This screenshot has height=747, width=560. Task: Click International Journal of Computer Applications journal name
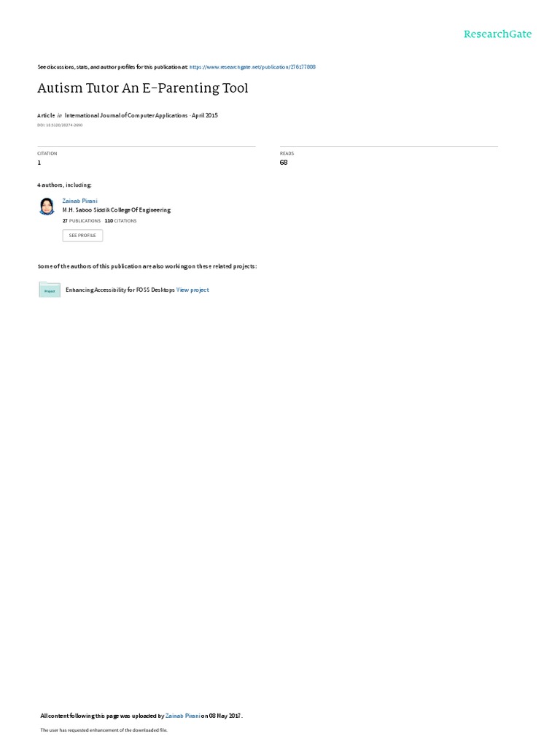tap(126, 115)
